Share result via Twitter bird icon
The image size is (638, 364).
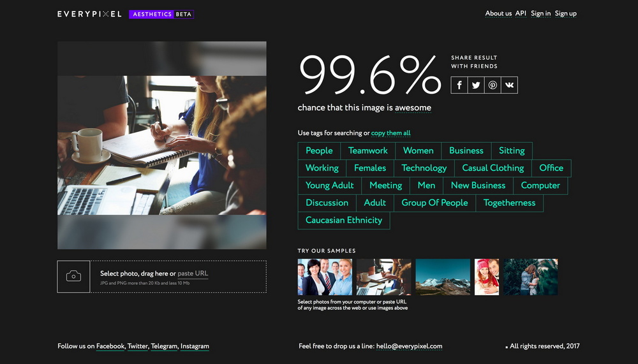[476, 85]
